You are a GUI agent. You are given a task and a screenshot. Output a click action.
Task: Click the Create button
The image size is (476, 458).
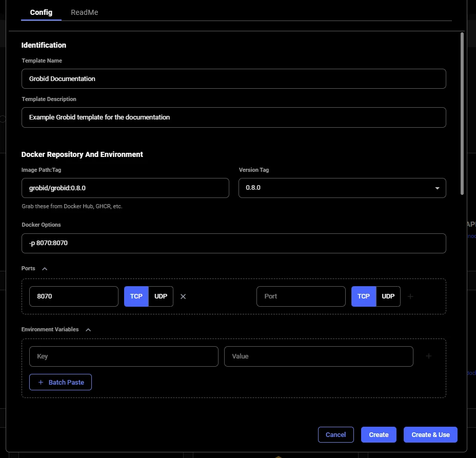379,435
